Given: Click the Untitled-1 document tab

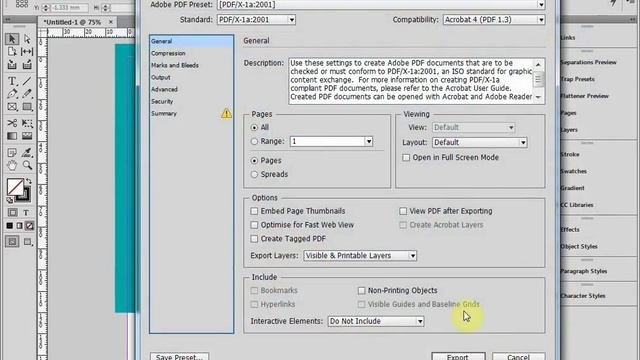Looking at the screenshot, I should (72, 22).
